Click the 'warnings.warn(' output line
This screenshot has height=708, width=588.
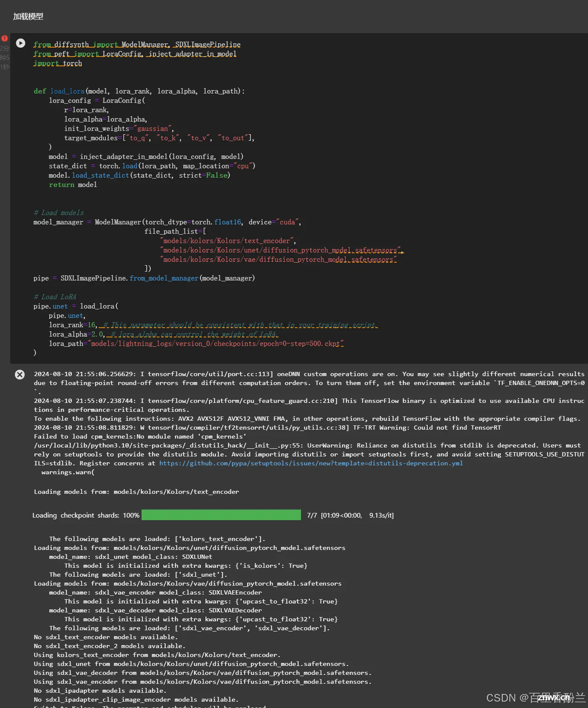click(x=68, y=472)
